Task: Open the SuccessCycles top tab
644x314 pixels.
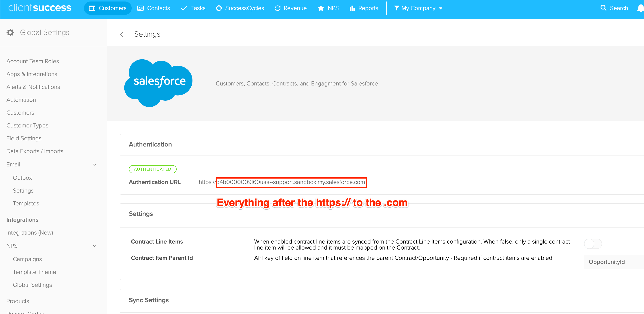Action: tap(240, 8)
